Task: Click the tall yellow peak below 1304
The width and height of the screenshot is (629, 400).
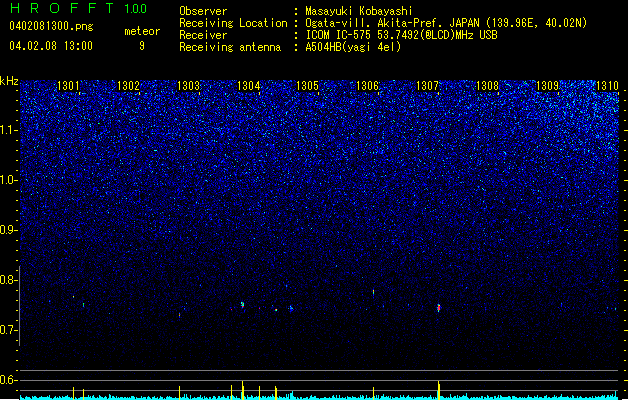Action: click(243, 390)
